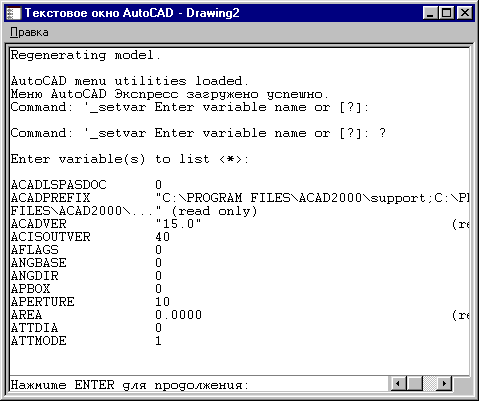
Task: Maximize the AutoCAD text window
Action: pos(446,13)
